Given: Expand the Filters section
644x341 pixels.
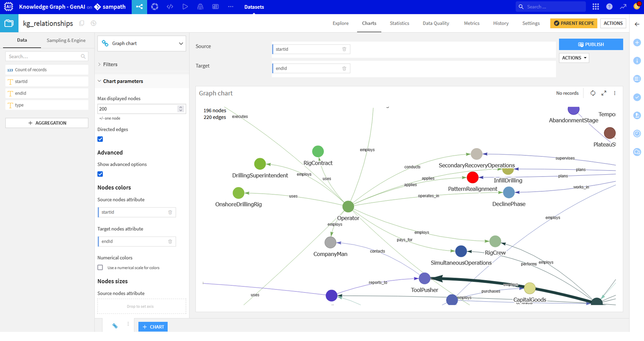Looking at the screenshot, I should (110, 64).
